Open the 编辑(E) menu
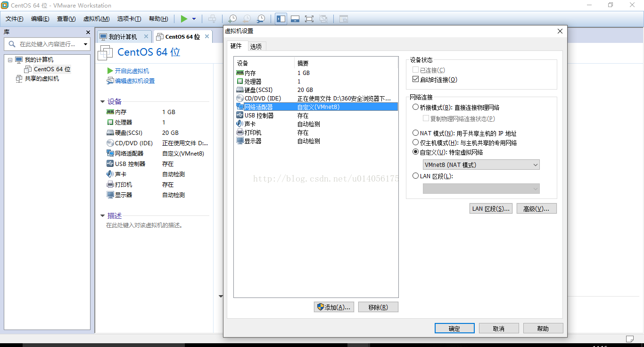This screenshot has width=644, height=347. (x=40, y=19)
